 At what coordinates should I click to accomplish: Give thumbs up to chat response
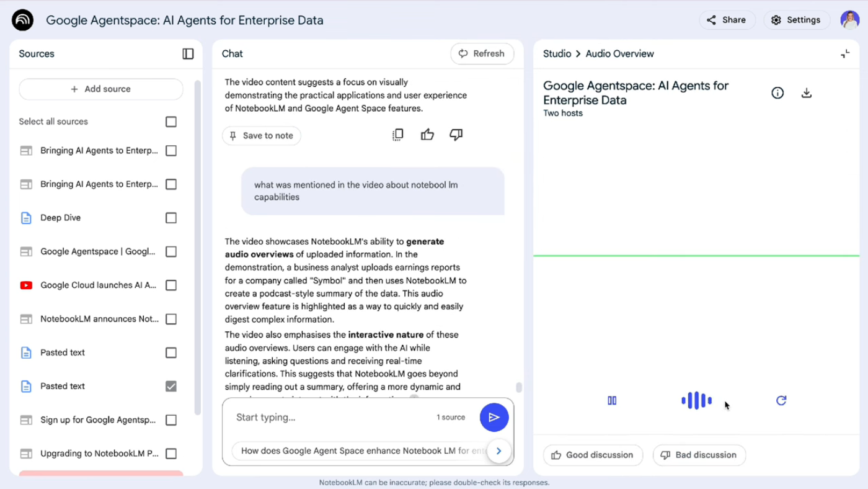click(427, 135)
